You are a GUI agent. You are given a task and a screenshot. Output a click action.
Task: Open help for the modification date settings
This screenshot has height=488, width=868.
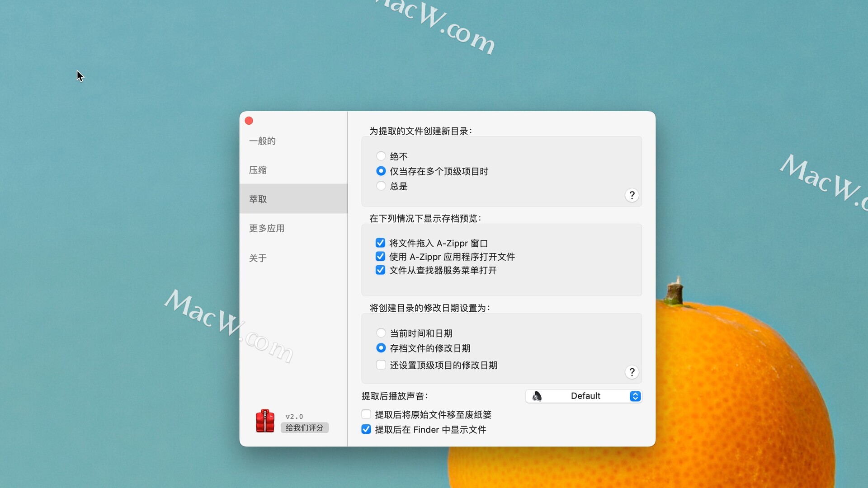632,372
